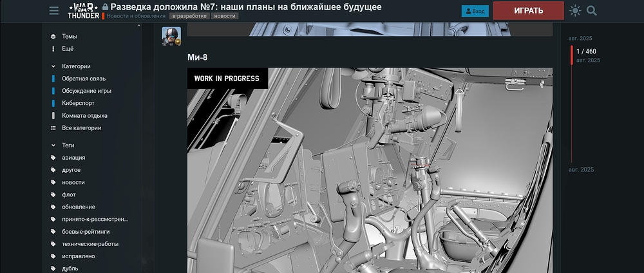Open the search magnifier icon
The image size is (644, 273).
(x=591, y=11)
